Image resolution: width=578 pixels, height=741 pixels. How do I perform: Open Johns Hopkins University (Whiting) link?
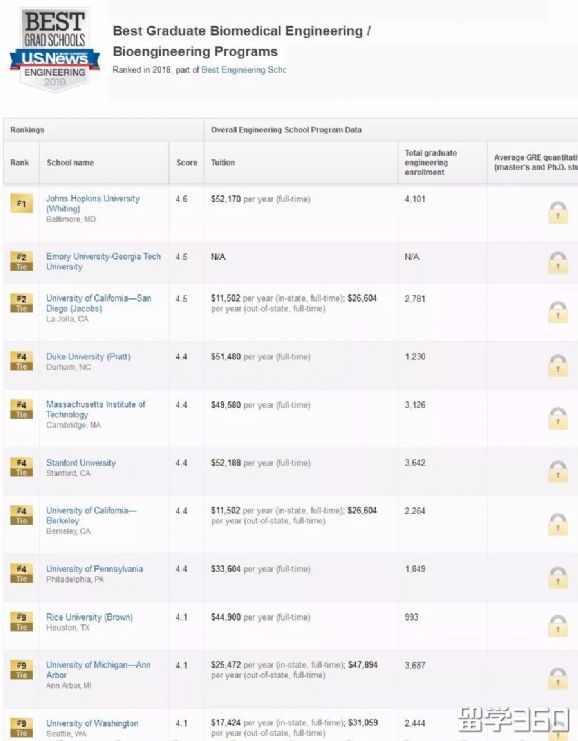(x=93, y=204)
